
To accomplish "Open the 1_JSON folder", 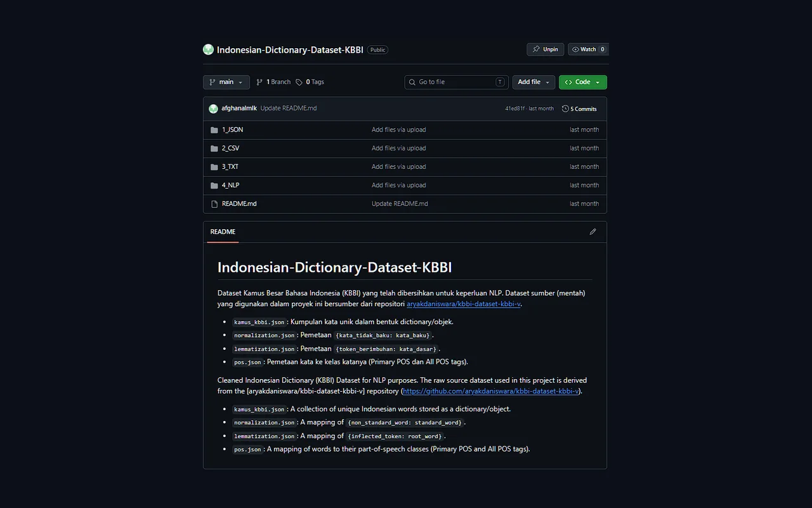I will (x=232, y=130).
